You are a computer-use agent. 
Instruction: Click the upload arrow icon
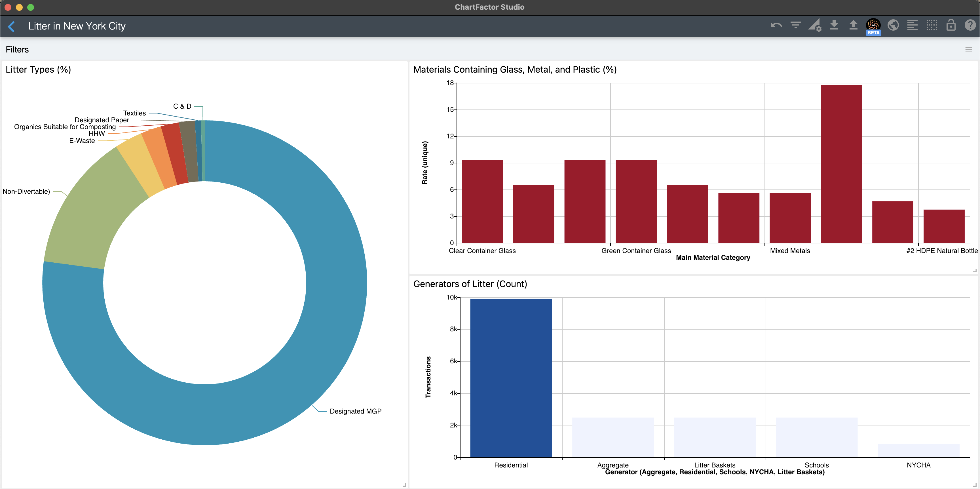(853, 25)
